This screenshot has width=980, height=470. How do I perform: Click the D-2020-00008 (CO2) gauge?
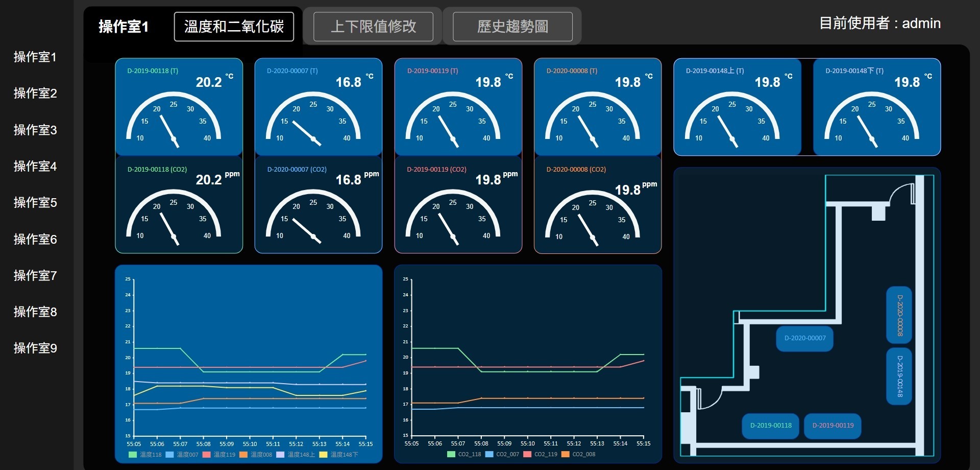coord(598,204)
